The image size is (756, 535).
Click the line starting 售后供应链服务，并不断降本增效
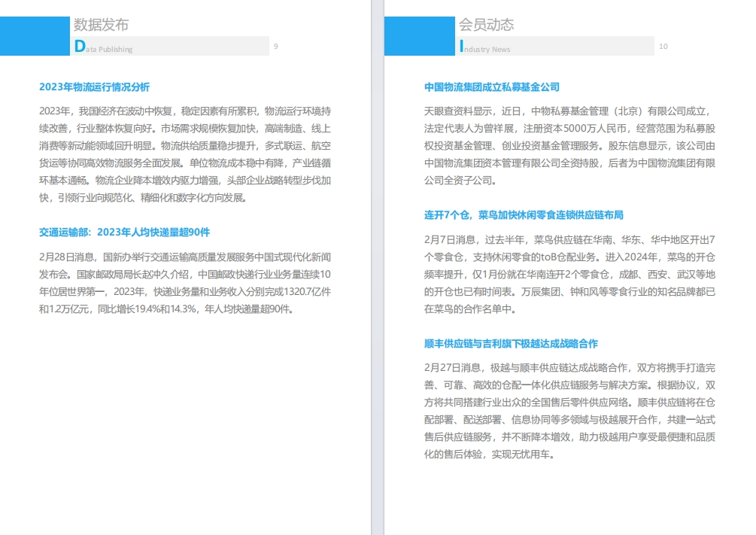pos(570,437)
